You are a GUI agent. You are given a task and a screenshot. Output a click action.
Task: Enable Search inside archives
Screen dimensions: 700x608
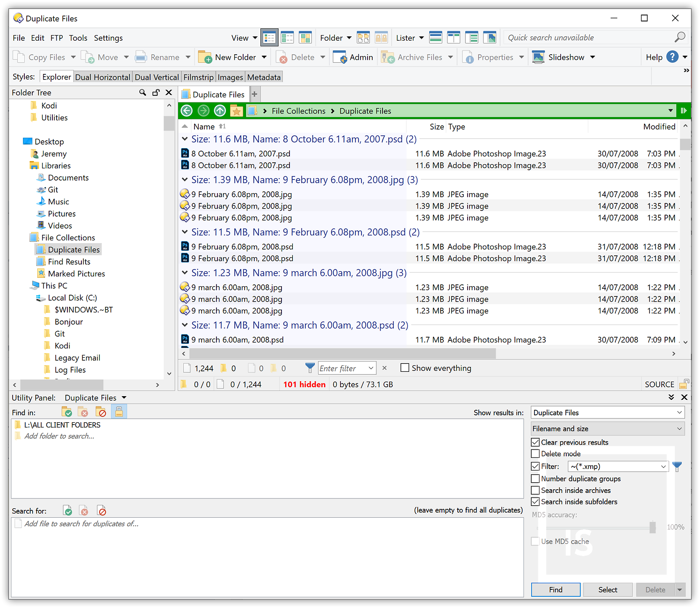535,490
